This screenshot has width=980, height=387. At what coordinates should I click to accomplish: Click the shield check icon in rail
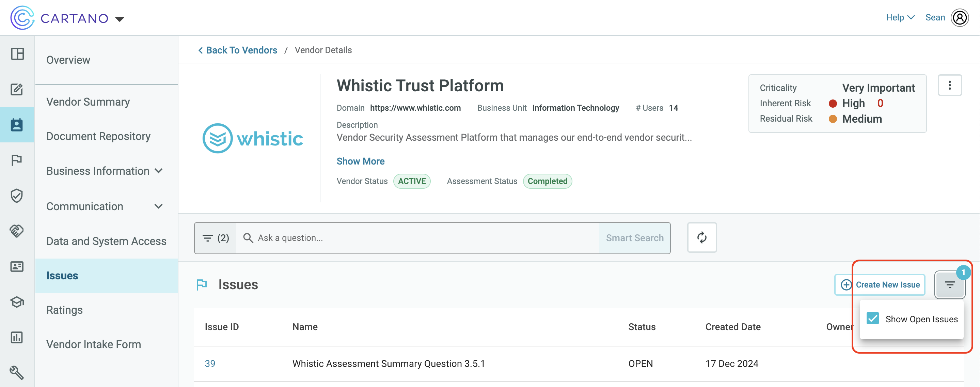[x=17, y=196]
